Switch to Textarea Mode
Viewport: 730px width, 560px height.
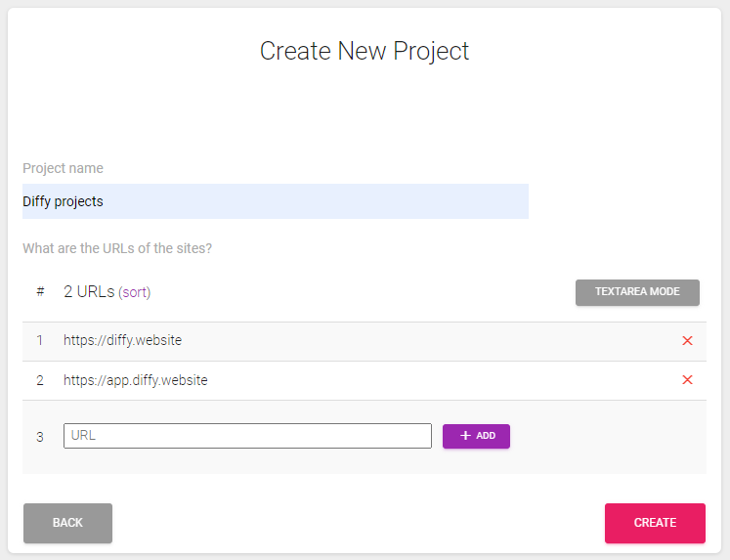[x=637, y=292]
